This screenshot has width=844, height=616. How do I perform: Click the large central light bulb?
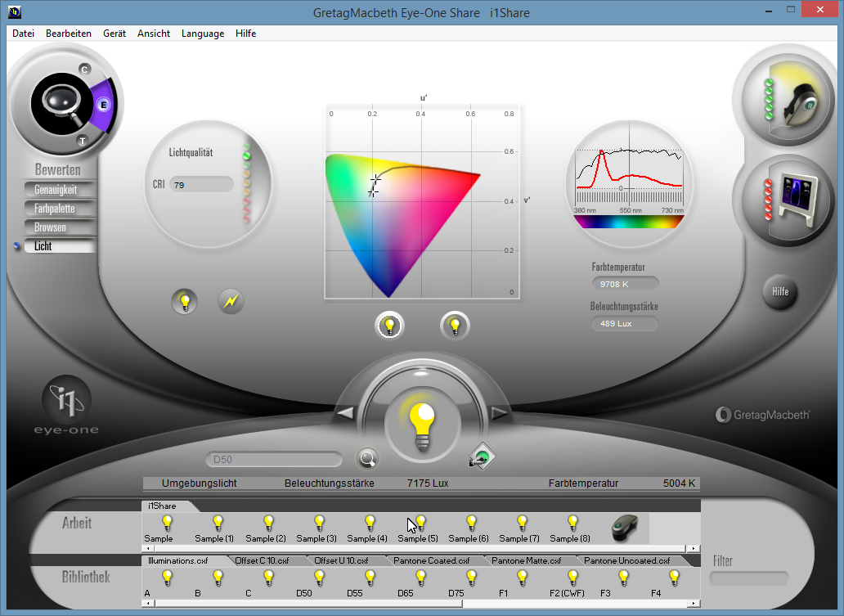click(x=423, y=425)
